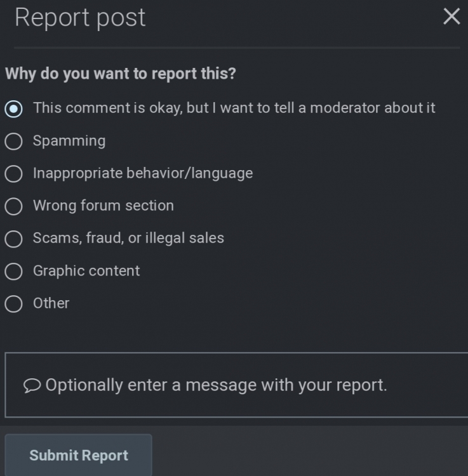468x476 pixels.
Task: Select the Other radio button
Action: pos(13,304)
